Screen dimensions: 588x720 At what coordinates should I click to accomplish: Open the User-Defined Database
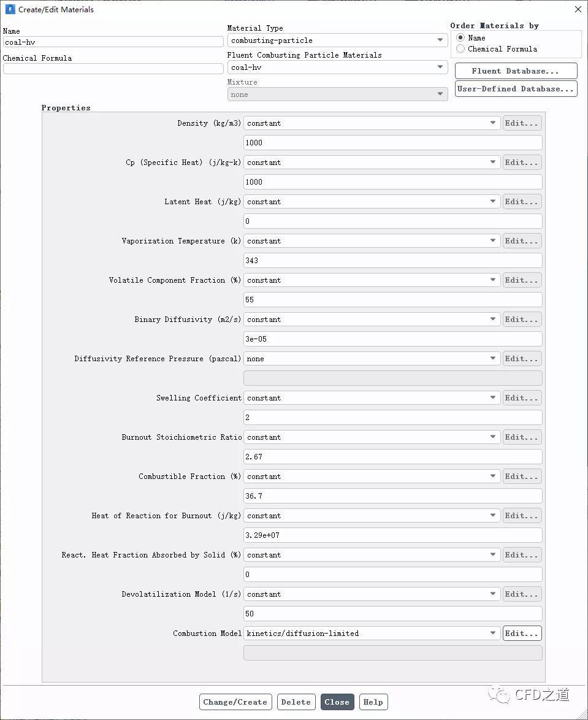tap(516, 89)
